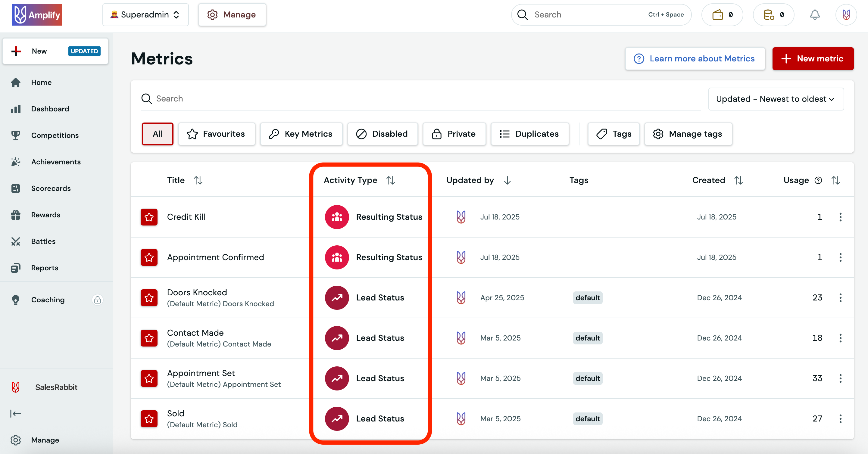The height and width of the screenshot is (454, 868).
Task: Sort by Created column
Action: [x=738, y=181]
